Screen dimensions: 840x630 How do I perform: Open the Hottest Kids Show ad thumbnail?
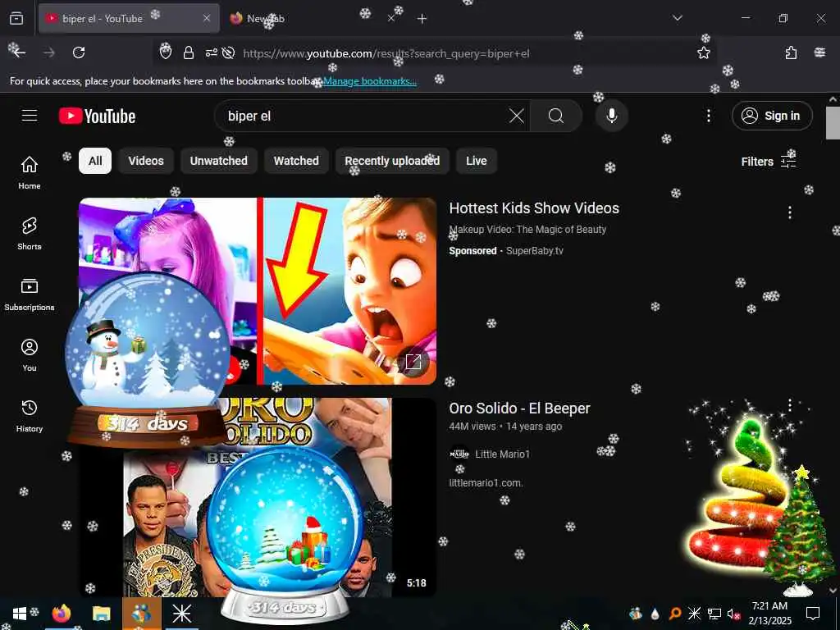coord(258,291)
